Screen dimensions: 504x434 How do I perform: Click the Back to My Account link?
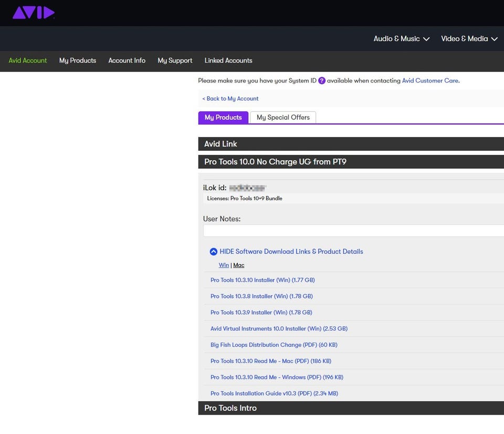230,98
